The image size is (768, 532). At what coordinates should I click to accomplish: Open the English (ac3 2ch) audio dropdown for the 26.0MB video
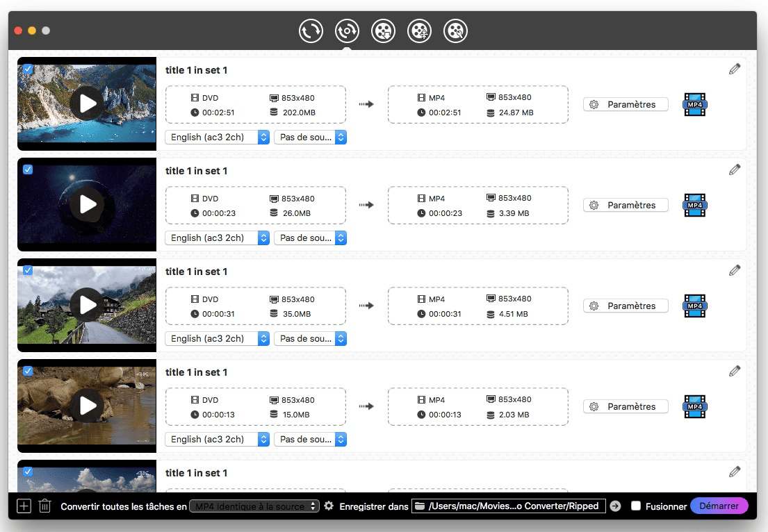(217, 238)
